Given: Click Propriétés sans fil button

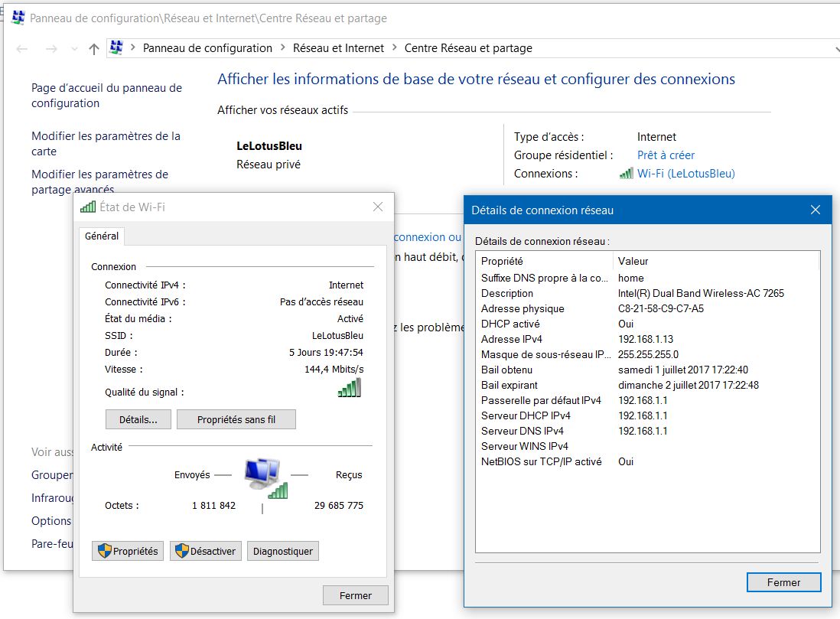Looking at the screenshot, I should click(x=236, y=419).
